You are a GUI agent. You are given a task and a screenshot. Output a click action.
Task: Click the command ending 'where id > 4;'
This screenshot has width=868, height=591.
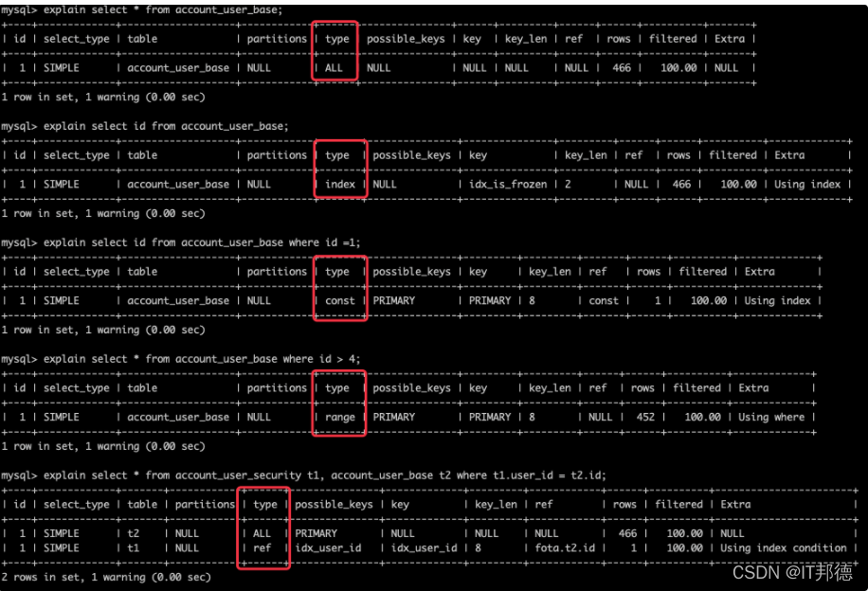[202, 359]
